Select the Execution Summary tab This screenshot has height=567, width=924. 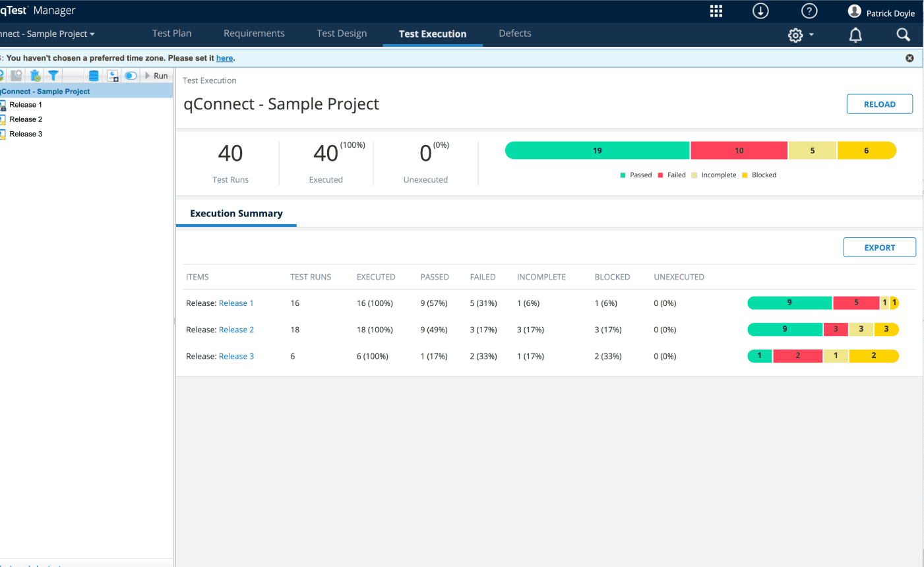[236, 214]
